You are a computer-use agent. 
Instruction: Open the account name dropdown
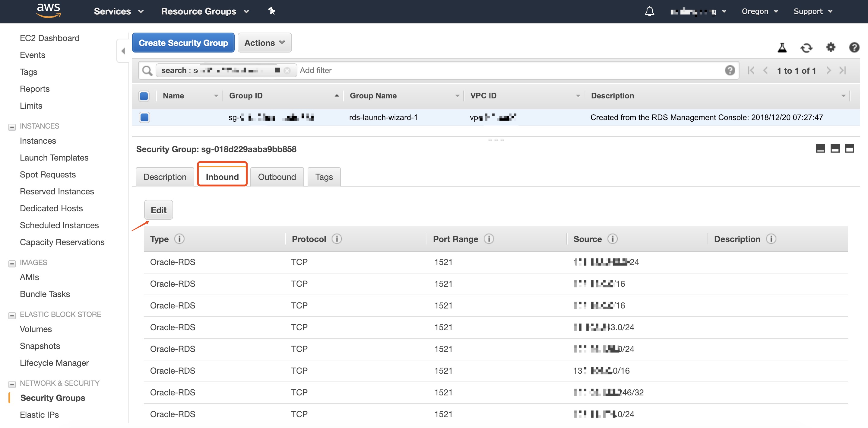click(698, 12)
